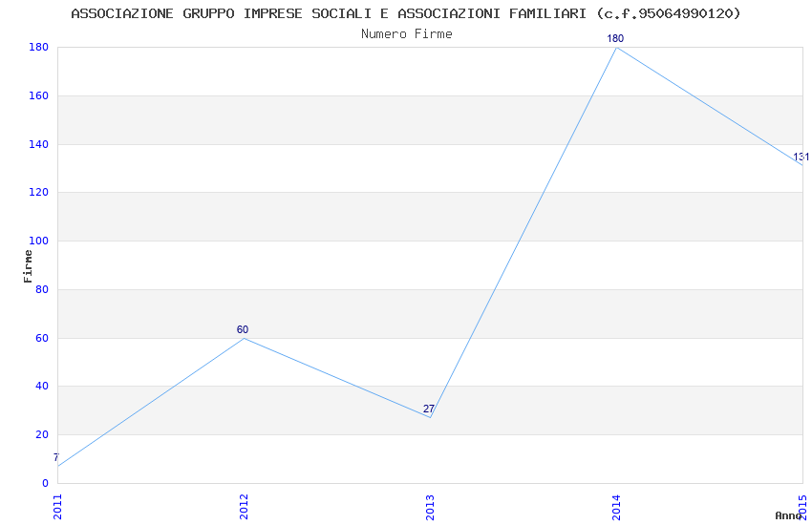Screen dimensions: 812x525
Task: Click the y-axis tick value 0
Action: click(46, 483)
